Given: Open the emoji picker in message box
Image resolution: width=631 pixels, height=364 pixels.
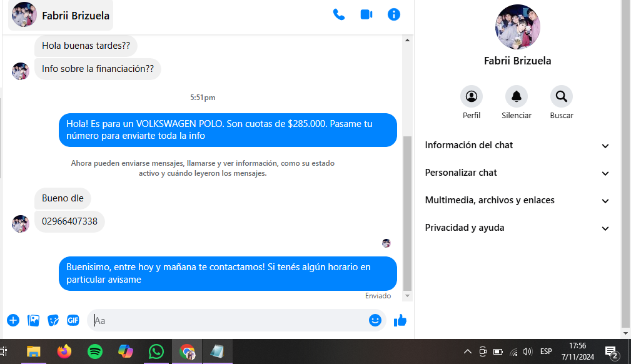Looking at the screenshot, I should point(375,320).
